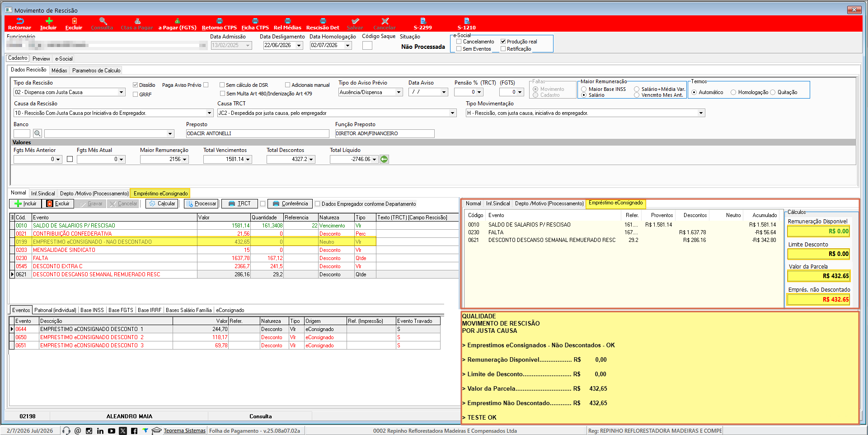Open the Base FGTS tab
The width and height of the screenshot is (868, 435).
(121, 310)
